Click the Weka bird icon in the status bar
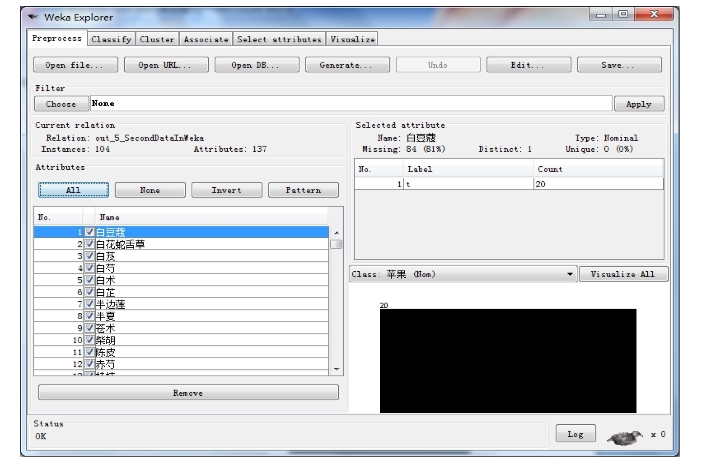The height and width of the screenshot is (466, 702). 625,437
